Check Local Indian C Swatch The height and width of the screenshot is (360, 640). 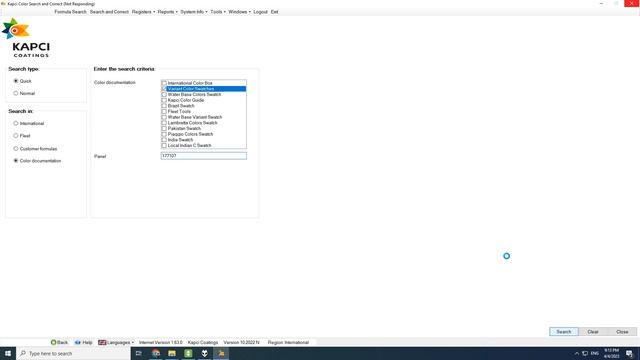[164, 146]
